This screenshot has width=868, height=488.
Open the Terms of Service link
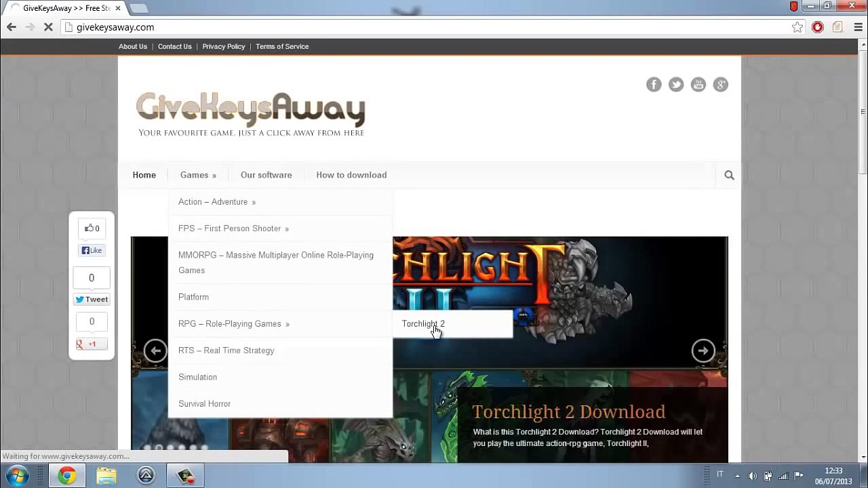pyautogui.click(x=282, y=47)
